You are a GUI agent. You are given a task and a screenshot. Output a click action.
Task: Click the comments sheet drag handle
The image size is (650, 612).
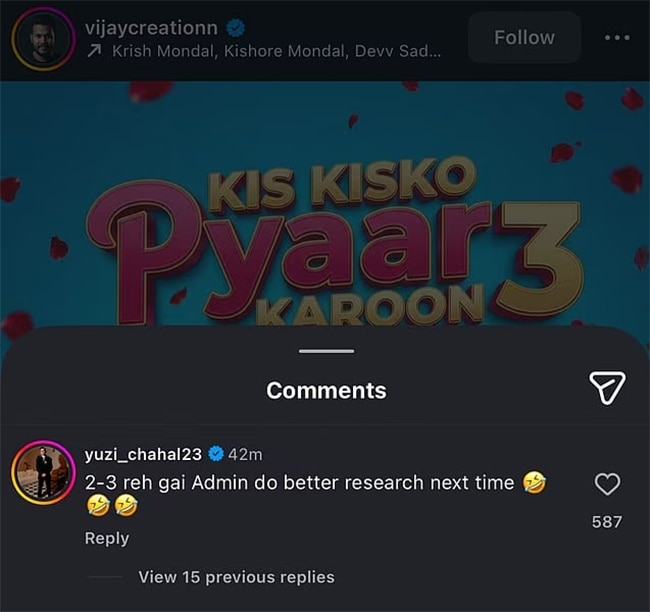point(326,351)
